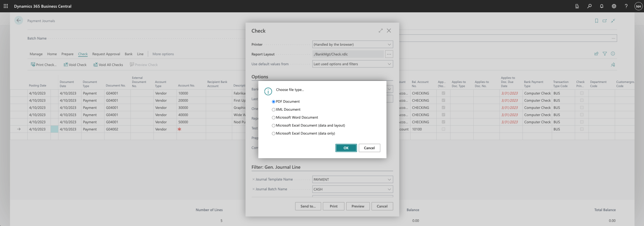Open notifications bell in top bar
The width and height of the screenshot is (644, 226).
pos(602,6)
